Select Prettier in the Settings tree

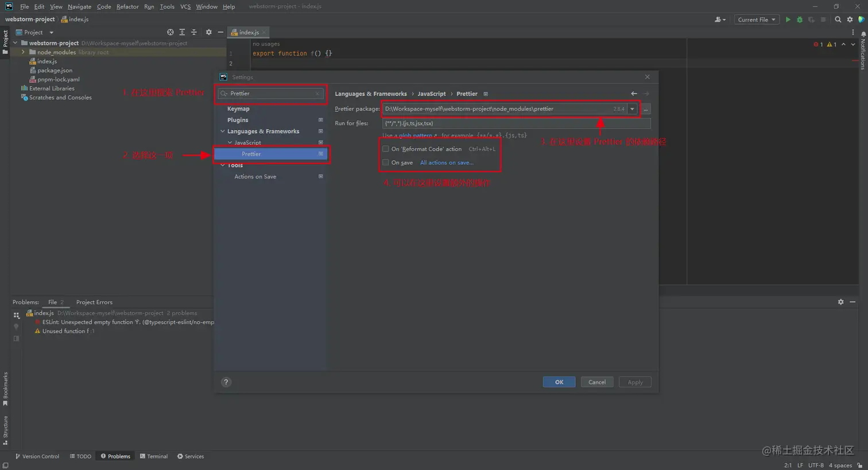point(270,154)
